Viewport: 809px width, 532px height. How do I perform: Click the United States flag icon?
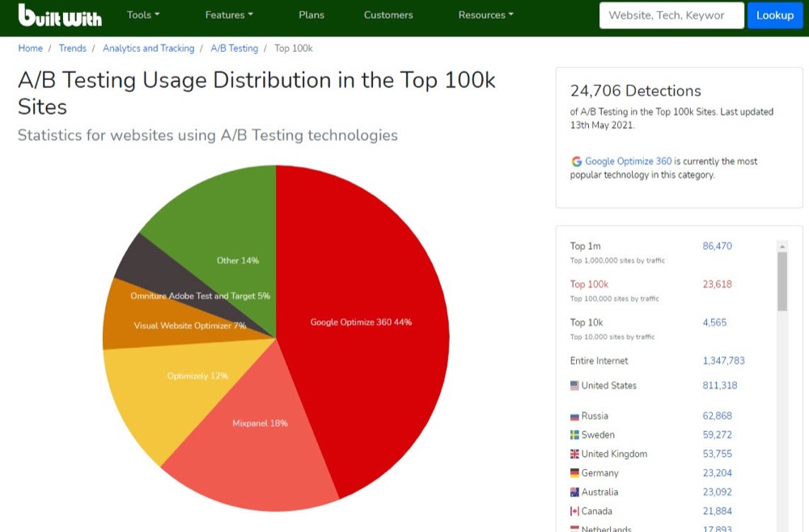coord(574,386)
